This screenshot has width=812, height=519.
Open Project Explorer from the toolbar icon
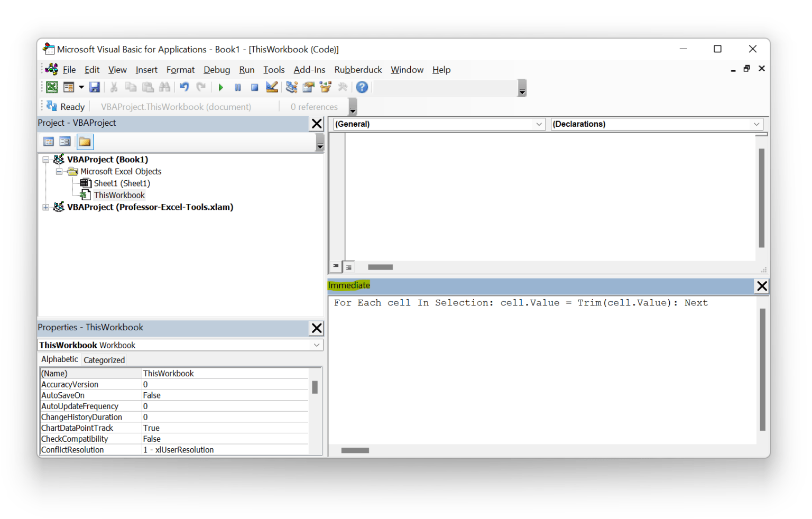coord(291,87)
